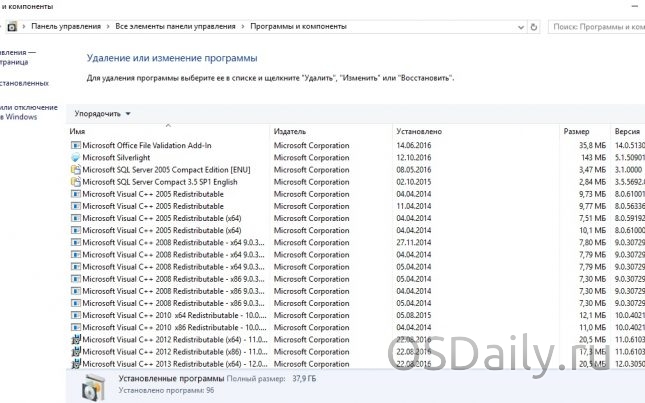This screenshot has height=403, width=645.
Task: Click the SQL Server Compact 3.5 SP1 icon
Action: [75, 182]
